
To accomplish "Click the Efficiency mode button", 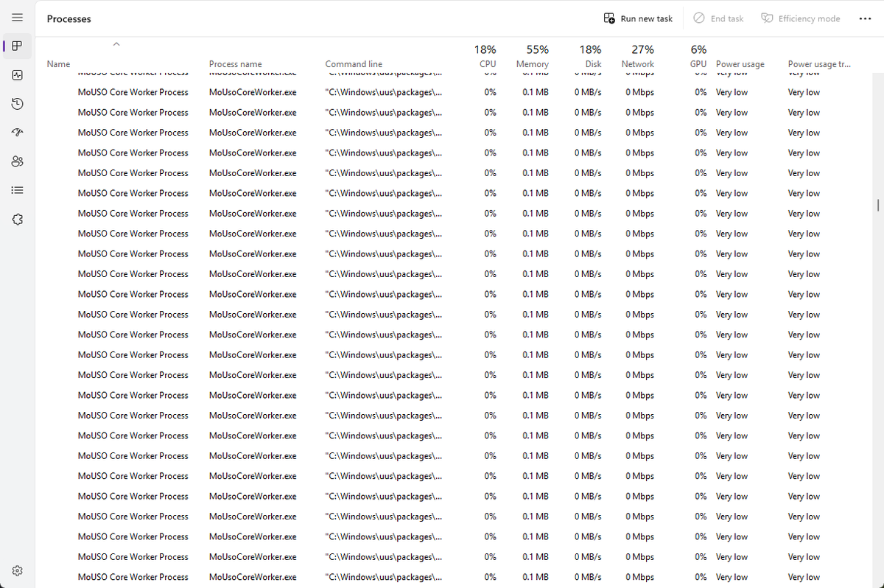I will (x=800, y=18).
